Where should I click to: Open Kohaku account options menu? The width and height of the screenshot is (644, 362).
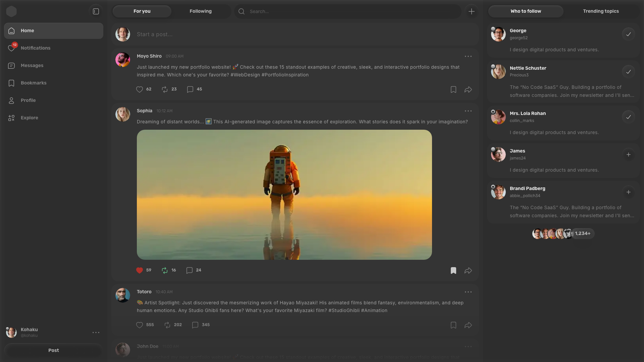(96, 333)
